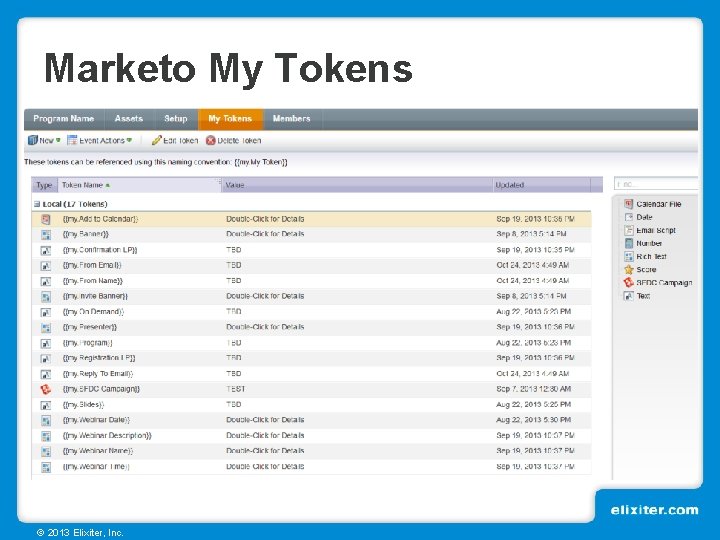Select the {{my.Banner}} token name
The width and height of the screenshot is (720, 540).
[85, 234]
